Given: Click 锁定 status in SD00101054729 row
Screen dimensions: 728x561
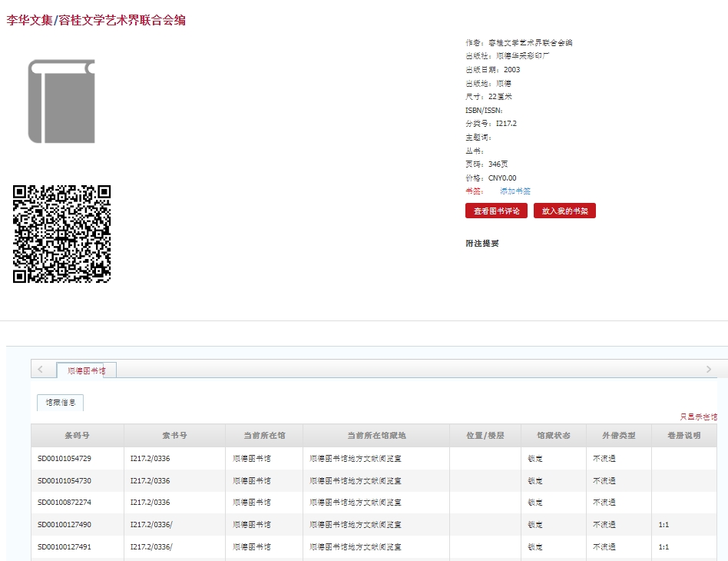Looking at the screenshot, I should click(x=535, y=458).
